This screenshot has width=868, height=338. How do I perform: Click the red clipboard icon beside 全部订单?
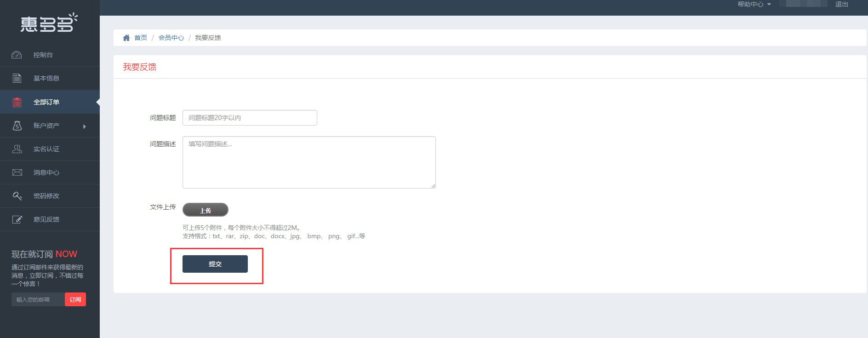coord(17,102)
